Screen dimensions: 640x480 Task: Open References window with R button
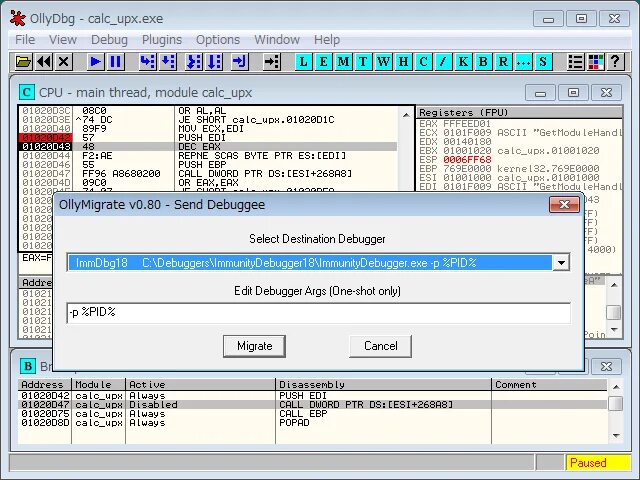click(x=503, y=62)
